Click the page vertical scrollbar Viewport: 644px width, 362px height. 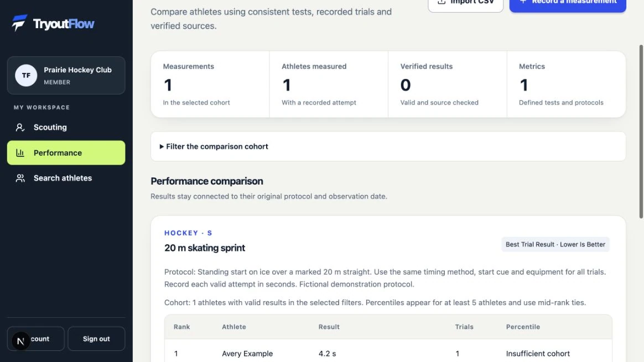click(641, 132)
